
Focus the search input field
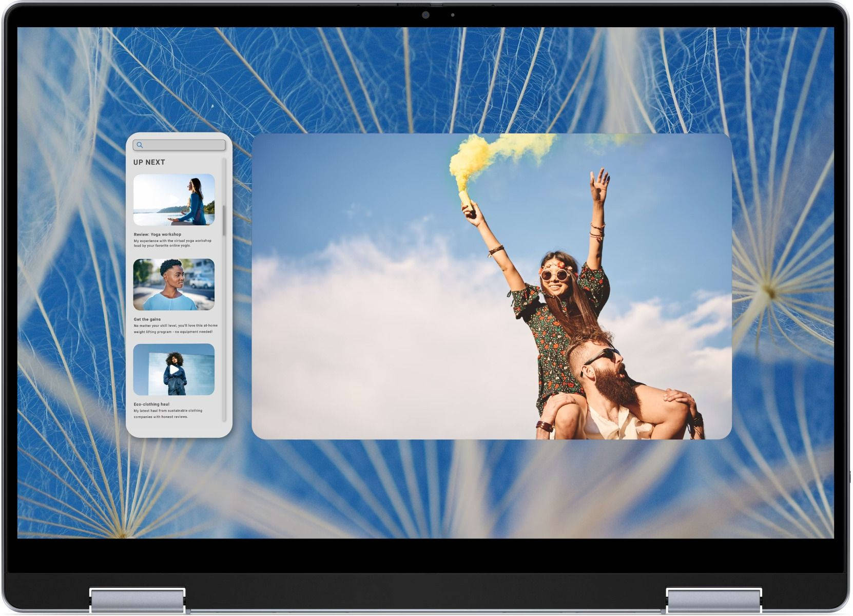tap(183, 145)
